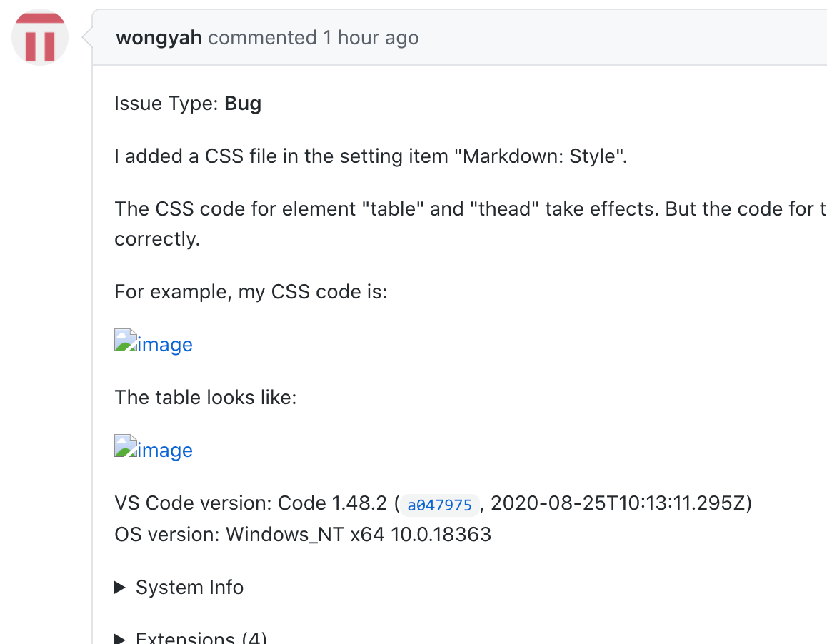Click the "The table looks like:" text

(206, 397)
